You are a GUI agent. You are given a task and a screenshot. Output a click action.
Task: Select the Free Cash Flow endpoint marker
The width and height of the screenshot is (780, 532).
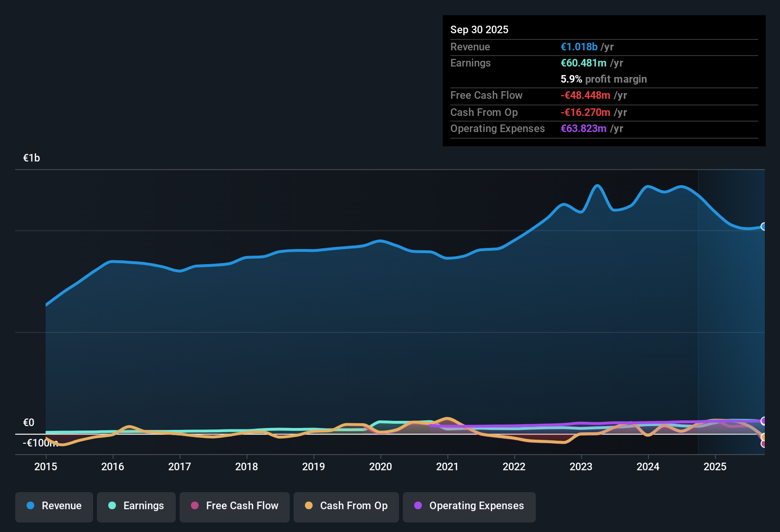[x=764, y=444]
